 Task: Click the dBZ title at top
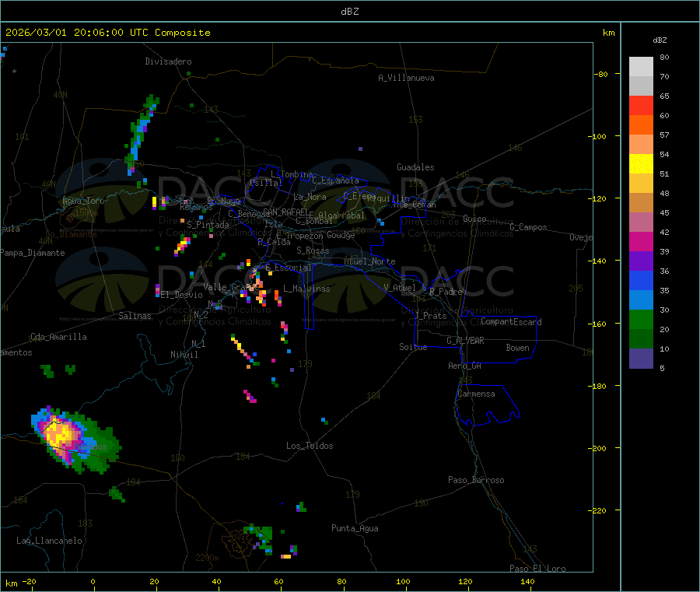click(349, 12)
